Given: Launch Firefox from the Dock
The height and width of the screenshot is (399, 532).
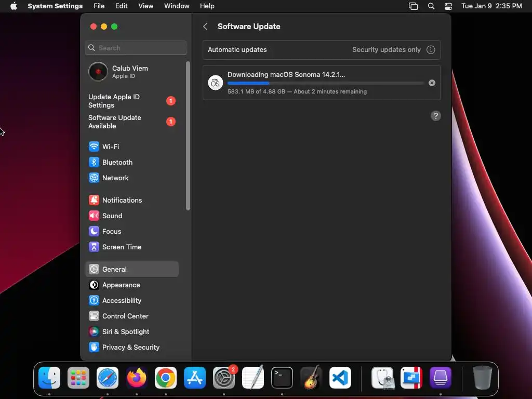Looking at the screenshot, I should (137, 378).
